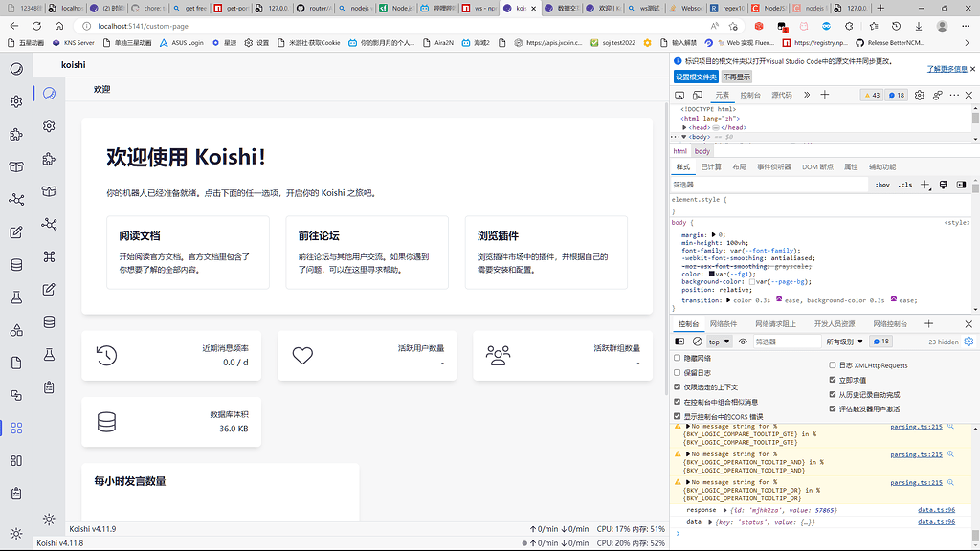Open the shapes icon in the outer sidebar

pos(16,330)
